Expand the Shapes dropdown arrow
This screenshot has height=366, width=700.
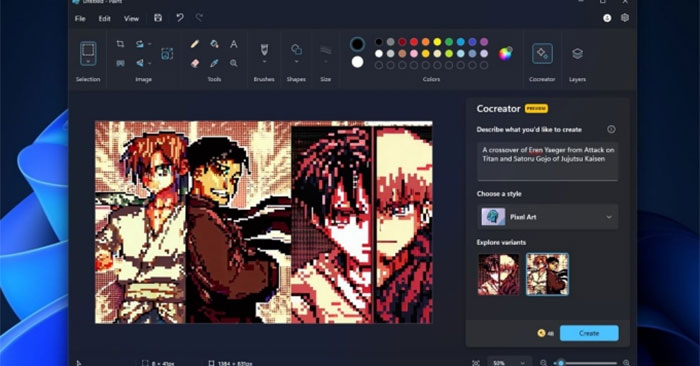tap(296, 62)
